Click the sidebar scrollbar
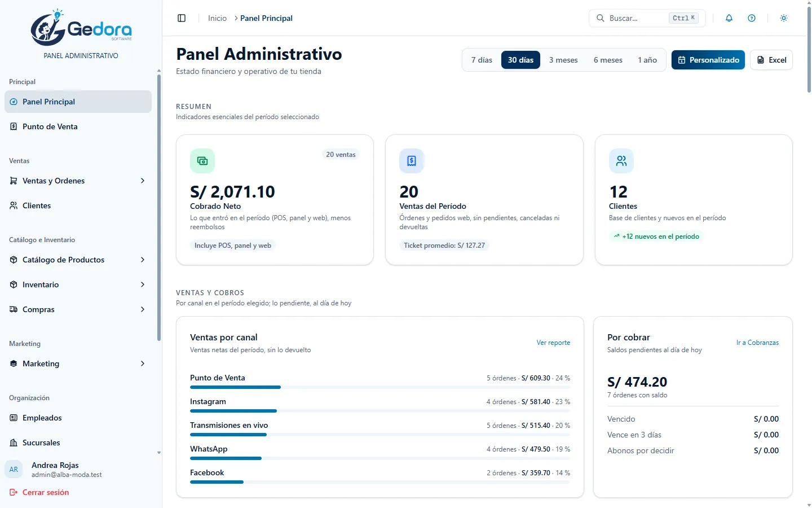Viewport: 812px width, 508px height. pyautogui.click(x=159, y=207)
